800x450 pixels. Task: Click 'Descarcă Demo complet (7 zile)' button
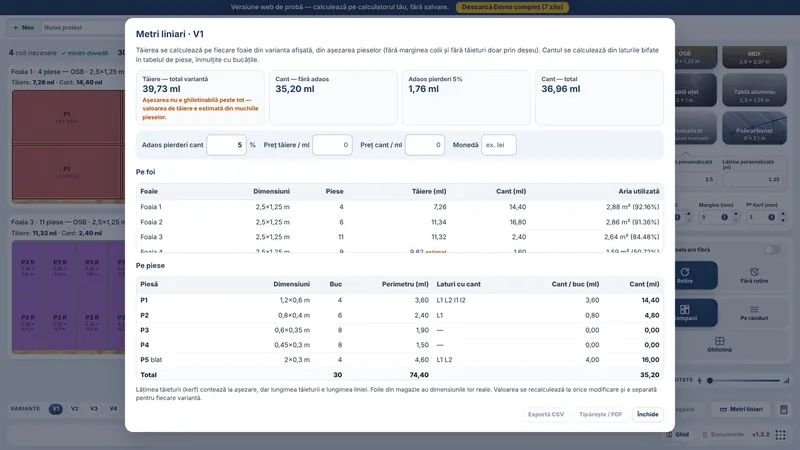point(512,7)
